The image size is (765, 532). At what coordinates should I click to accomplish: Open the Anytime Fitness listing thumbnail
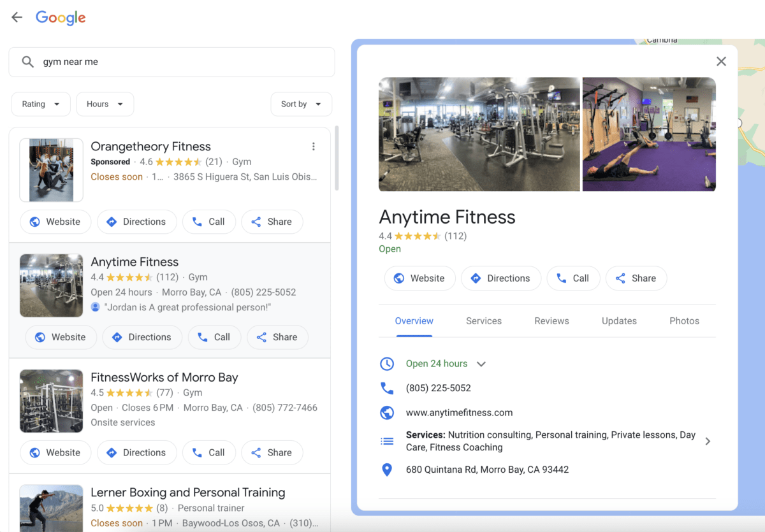[x=51, y=285]
